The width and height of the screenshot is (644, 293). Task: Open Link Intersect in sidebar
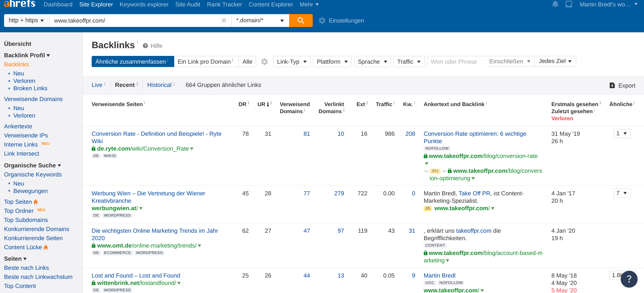pyautogui.click(x=22, y=154)
